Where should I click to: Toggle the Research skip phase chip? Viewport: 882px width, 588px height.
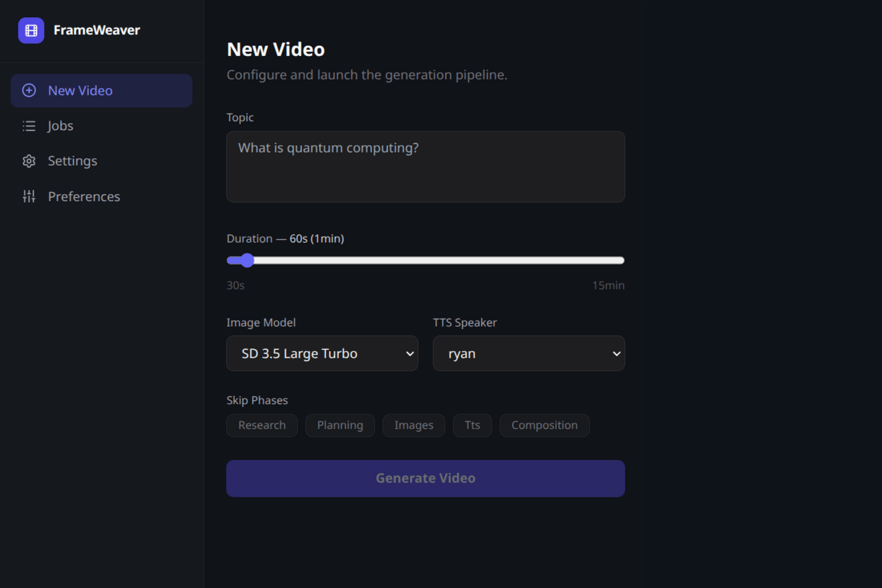(262, 426)
